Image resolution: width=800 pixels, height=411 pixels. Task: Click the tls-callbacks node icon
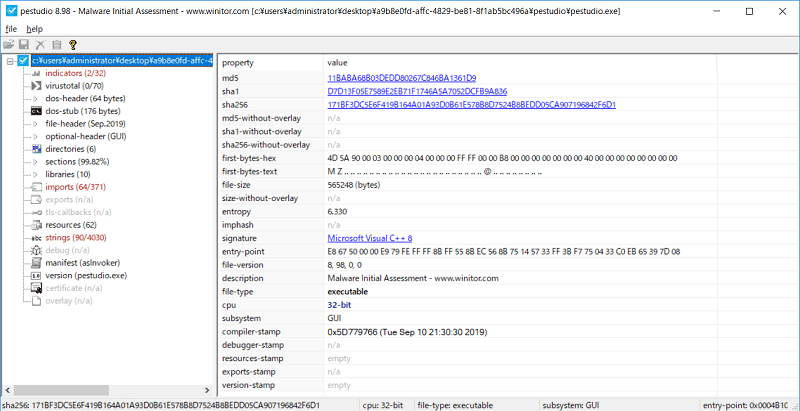[x=36, y=212]
